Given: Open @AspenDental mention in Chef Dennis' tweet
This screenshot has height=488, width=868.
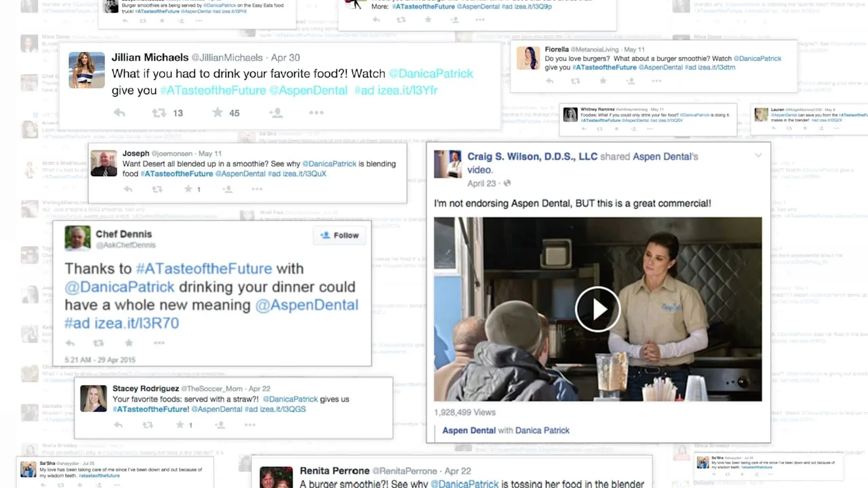Looking at the screenshot, I should [307, 305].
